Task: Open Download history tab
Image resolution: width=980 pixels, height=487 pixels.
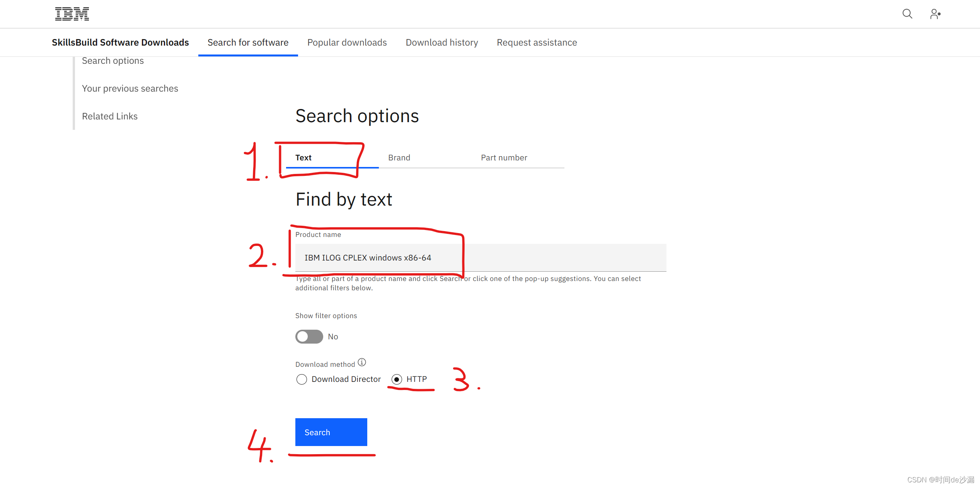Action: (x=441, y=42)
